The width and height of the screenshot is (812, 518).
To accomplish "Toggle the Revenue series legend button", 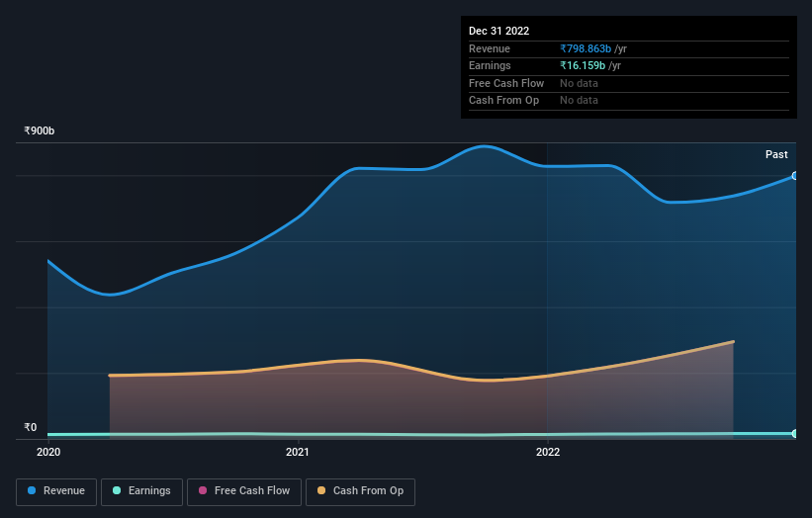I will pyautogui.click(x=56, y=491).
